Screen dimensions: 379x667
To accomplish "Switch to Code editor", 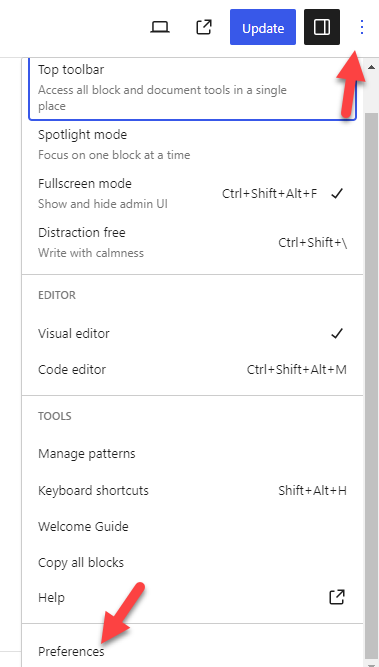I will click(192, 369).
